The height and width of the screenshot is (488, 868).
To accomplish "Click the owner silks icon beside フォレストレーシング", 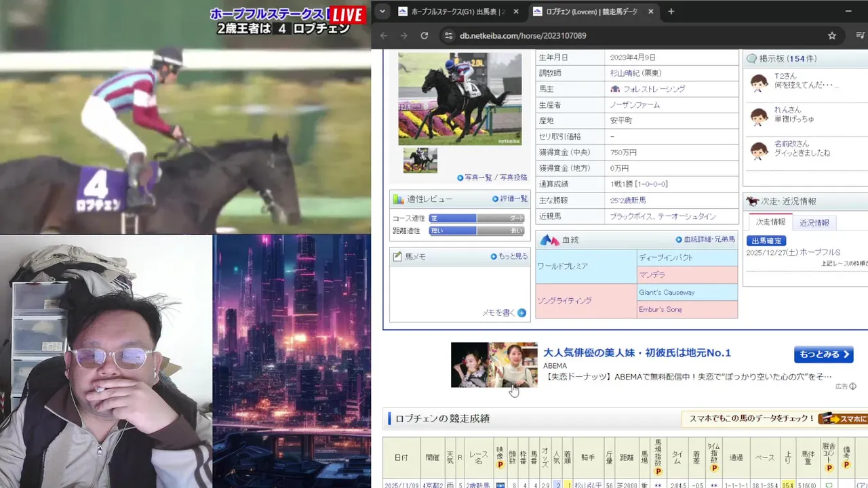I will coord(615,89).
